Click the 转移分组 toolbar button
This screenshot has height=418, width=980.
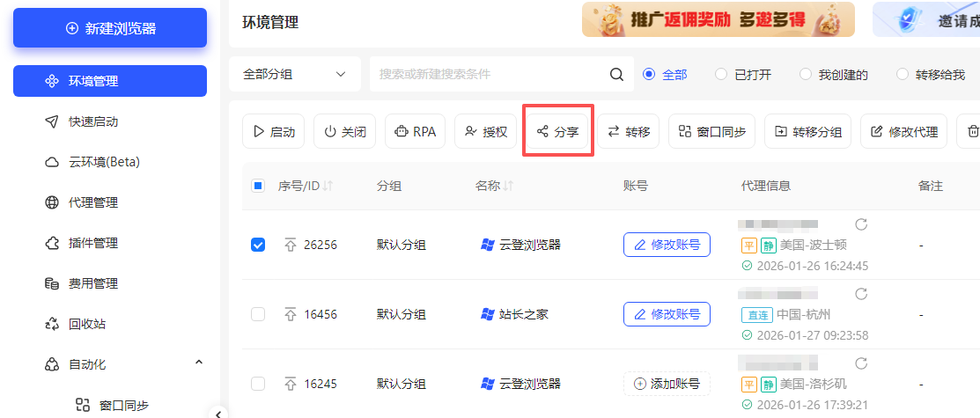[808, 131]
